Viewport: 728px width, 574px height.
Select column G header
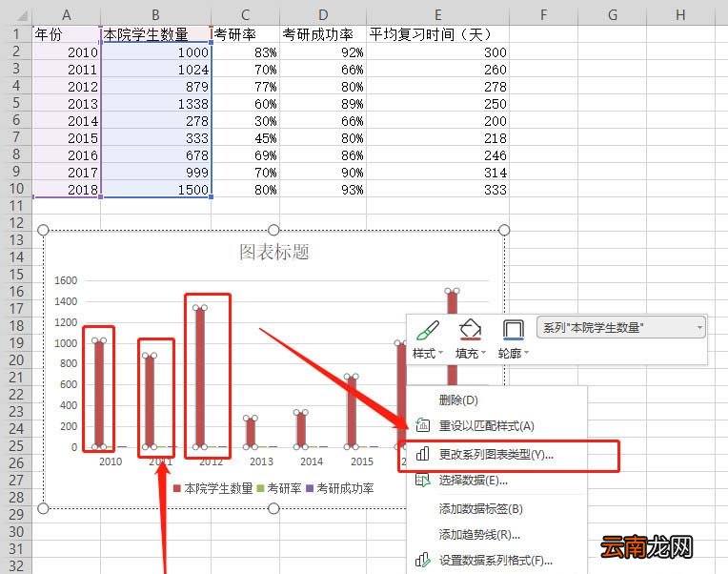point(612,15)
